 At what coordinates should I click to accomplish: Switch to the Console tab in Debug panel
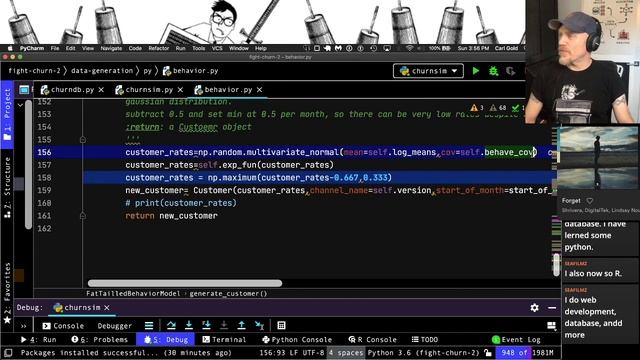click(63, 326)
